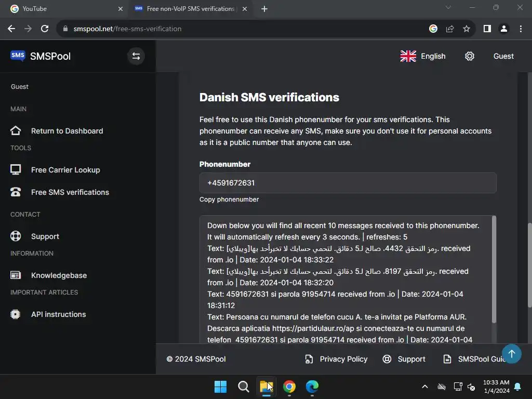The image size is (532, 399).
Task: Click the date 2024-01-04 18:32:20
Action: click(x=297, y=283)
